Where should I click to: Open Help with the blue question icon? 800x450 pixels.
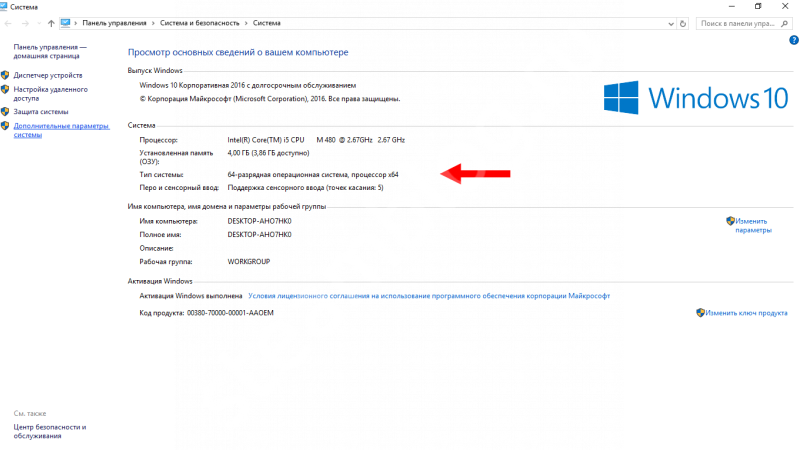794,40
